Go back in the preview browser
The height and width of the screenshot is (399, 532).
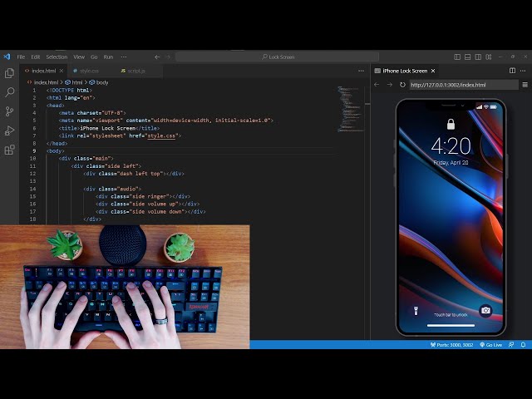click(x=377, y=85)
